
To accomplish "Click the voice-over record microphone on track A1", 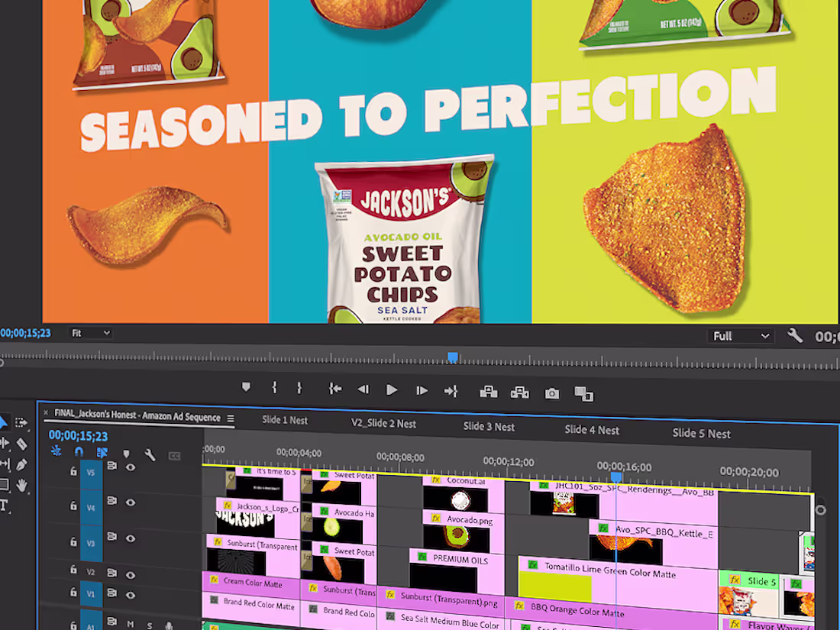I will point(168,625).
